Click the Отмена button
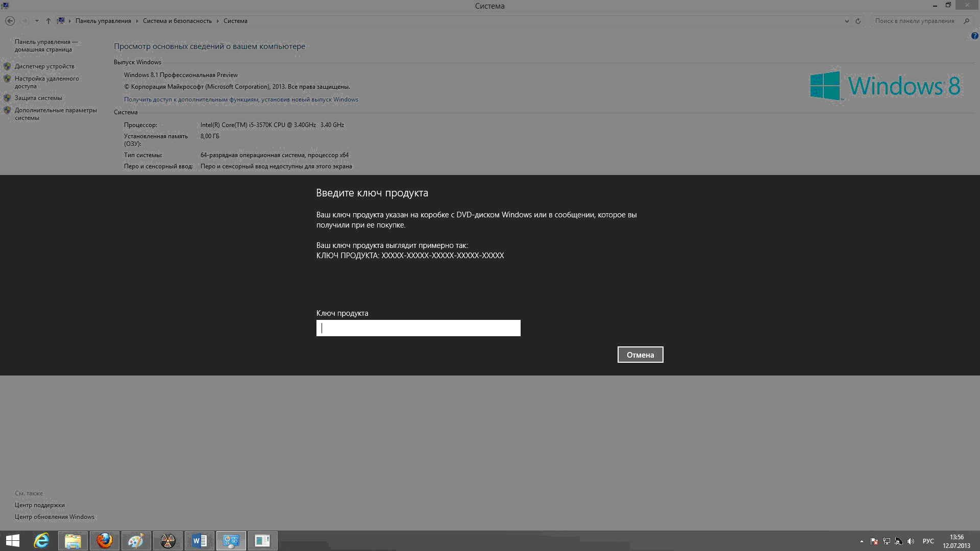This screenshot has height=551, width=980. (x=640, y=355)
